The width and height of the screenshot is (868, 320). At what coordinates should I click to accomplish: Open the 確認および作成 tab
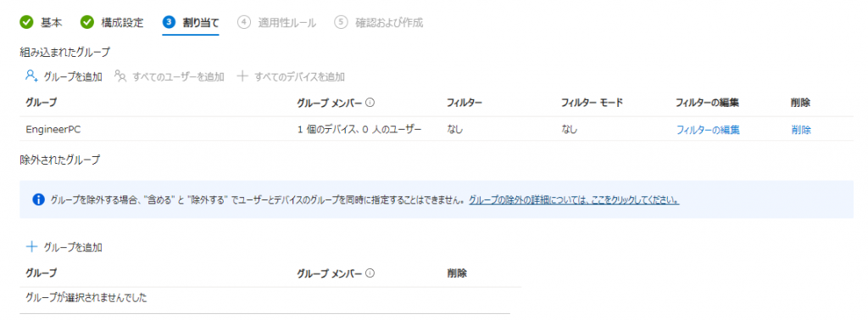388,23
